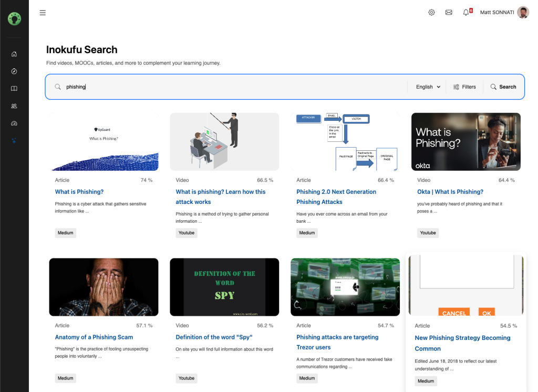This screenshot has height=392, width=538.
Task: Check notifications via the bell icon
Action: [467, 12]
